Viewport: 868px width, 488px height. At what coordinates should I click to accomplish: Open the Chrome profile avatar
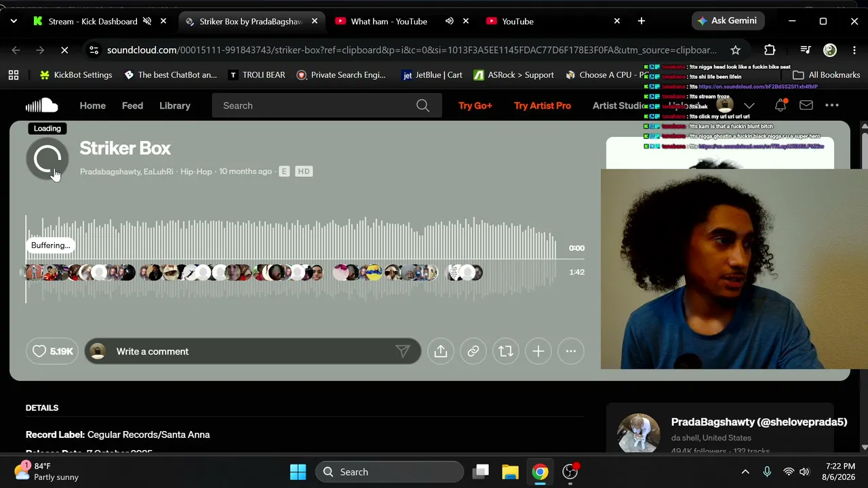830,50
